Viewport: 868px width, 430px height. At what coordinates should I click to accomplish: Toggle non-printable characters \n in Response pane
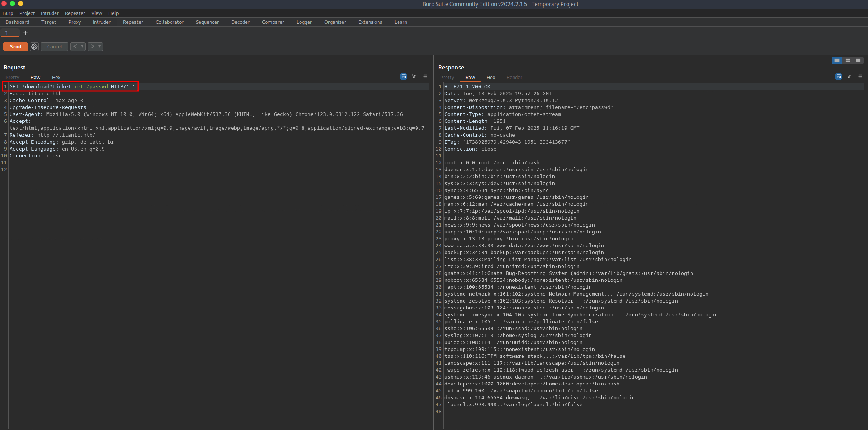[x=850, y=76]
